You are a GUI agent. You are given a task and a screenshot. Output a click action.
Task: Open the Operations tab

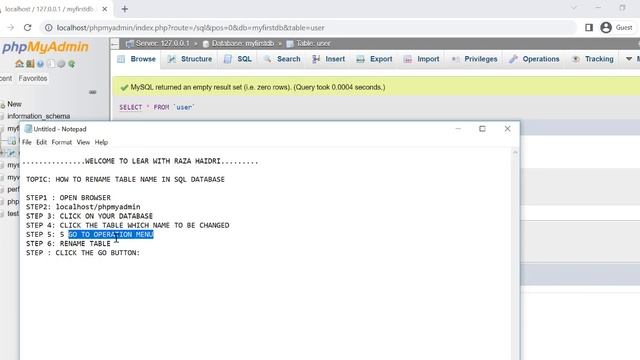coord(534,59)
